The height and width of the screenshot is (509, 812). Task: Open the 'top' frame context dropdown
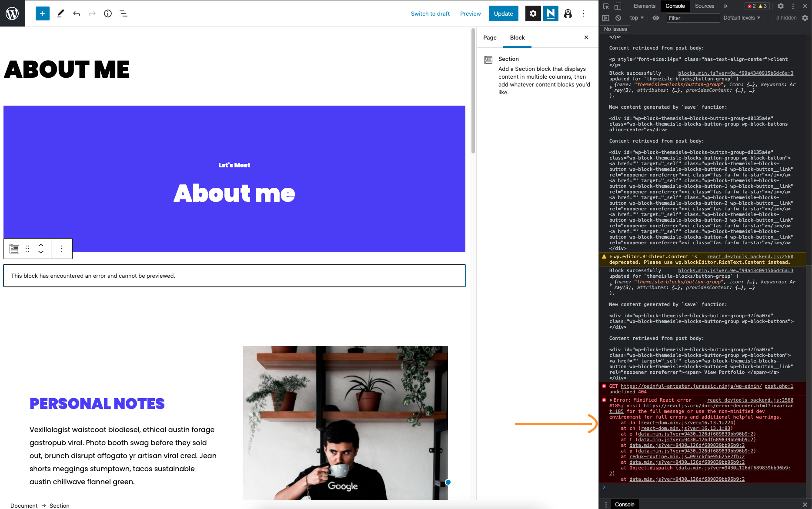point(636,18)
